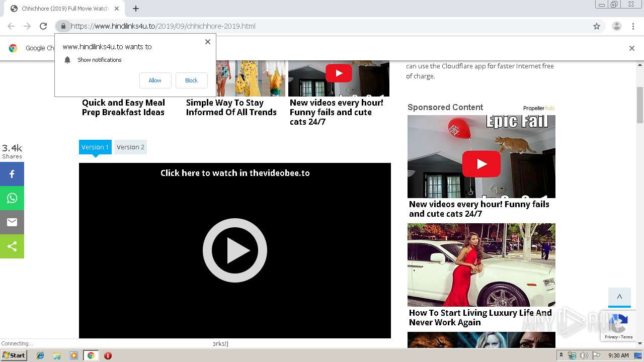Screen dimensions: 644x362
Task: Open How To Start Living Luxury Life
Action: [480, 317]
